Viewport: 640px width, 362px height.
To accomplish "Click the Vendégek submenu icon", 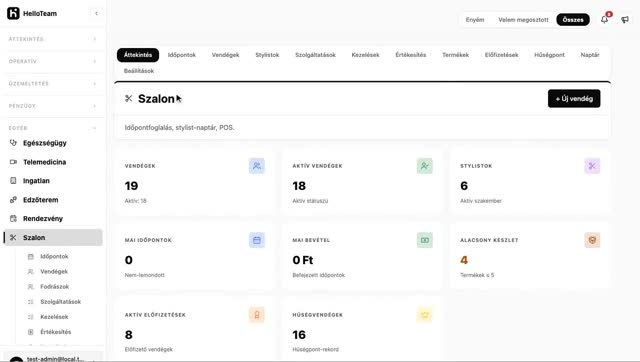I will click(x=31, y=271).
